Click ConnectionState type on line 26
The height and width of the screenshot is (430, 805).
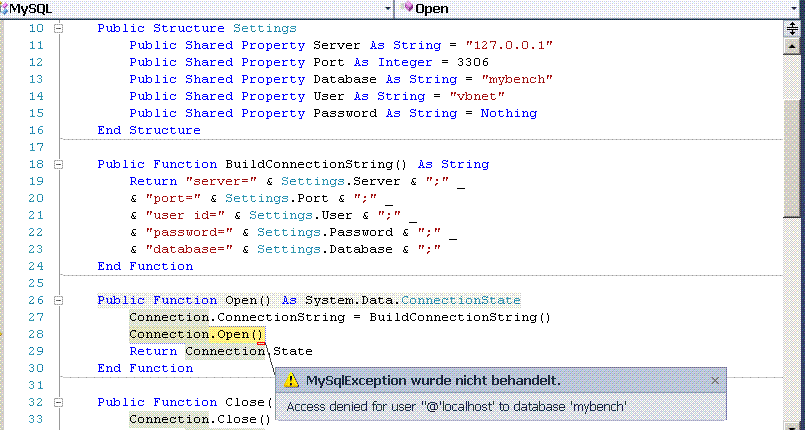pos(461,300)
